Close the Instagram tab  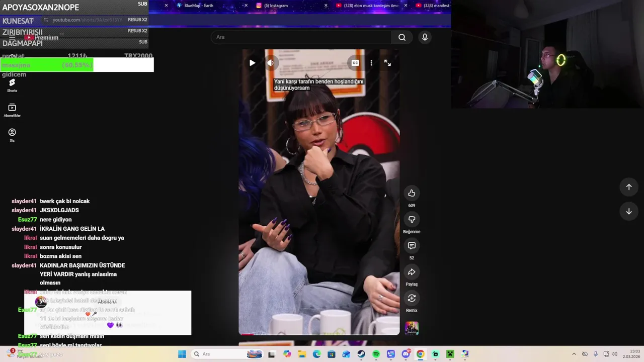(x=326, y=6)
